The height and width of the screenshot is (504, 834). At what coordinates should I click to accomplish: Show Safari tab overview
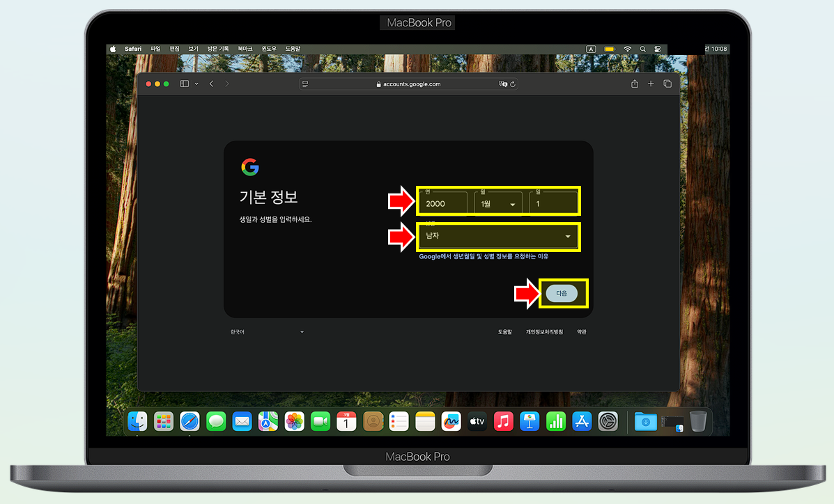667,84
